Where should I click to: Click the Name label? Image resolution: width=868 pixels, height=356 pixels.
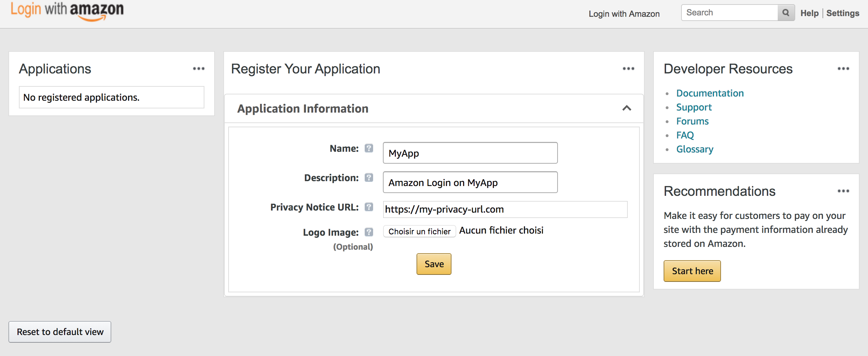click(x=344, y=149)
